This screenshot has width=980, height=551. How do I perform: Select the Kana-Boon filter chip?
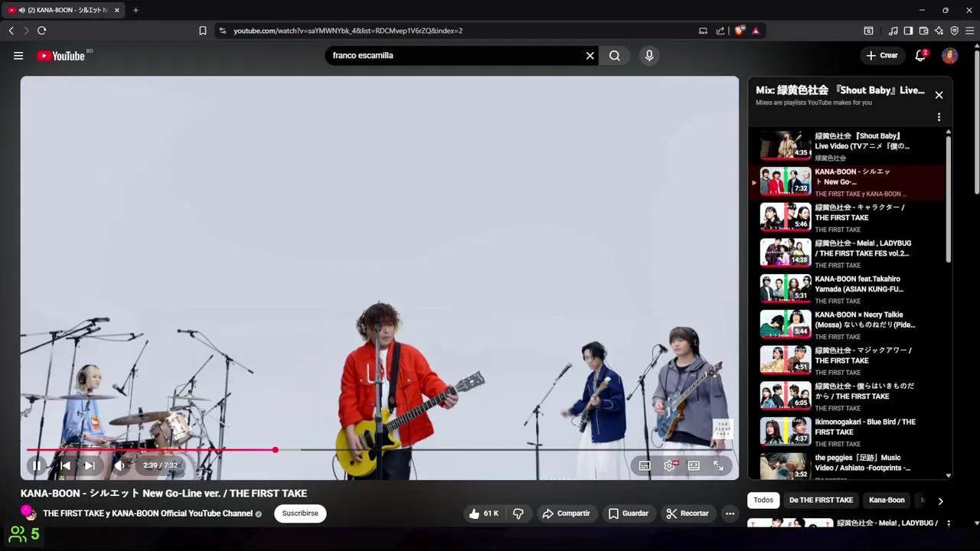(x=887, y=500)
